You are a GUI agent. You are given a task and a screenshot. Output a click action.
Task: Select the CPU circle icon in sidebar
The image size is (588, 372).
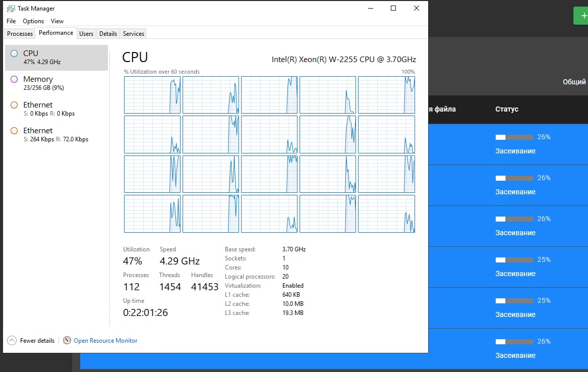pos(14,54)
